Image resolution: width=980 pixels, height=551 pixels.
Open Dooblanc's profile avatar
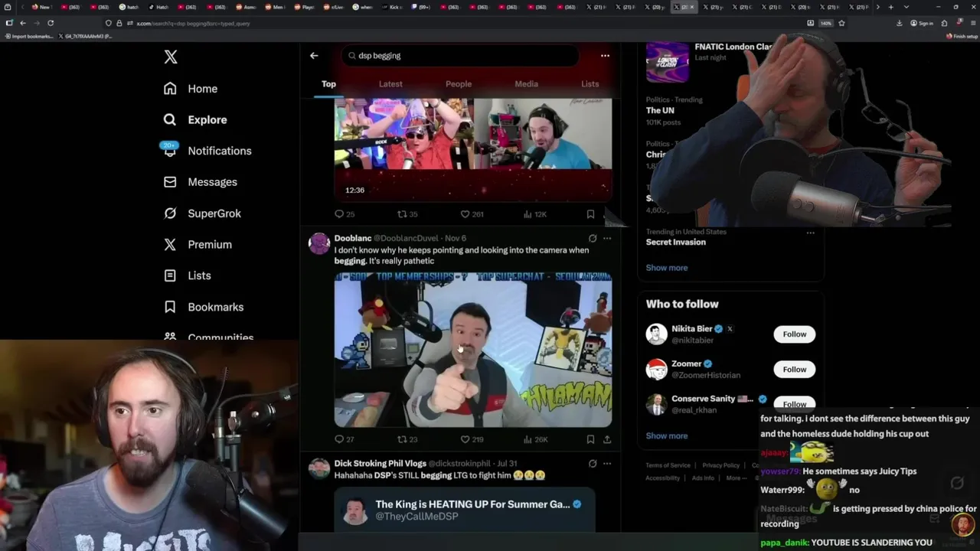319,243
